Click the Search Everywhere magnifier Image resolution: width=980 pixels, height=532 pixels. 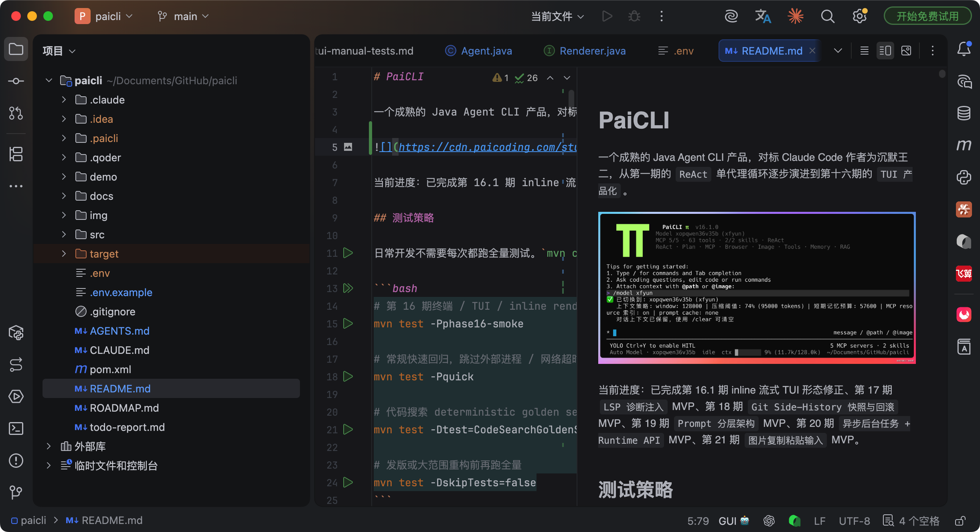(x=828, y=16)
